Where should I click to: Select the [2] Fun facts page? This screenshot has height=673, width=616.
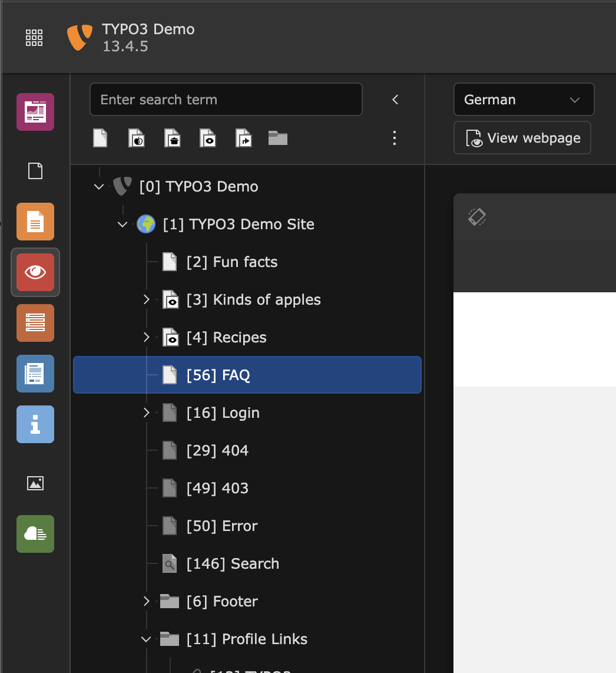[x=232, y=262]
